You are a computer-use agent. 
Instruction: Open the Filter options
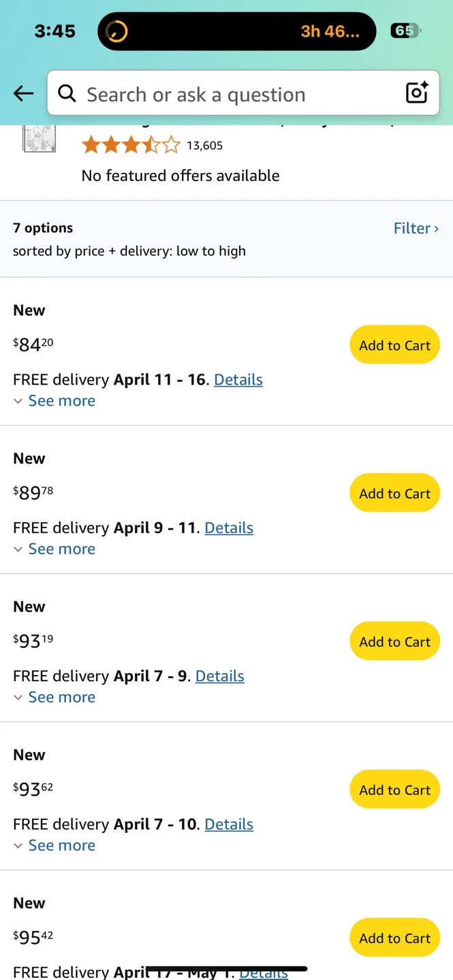click(x=416, y=228)
